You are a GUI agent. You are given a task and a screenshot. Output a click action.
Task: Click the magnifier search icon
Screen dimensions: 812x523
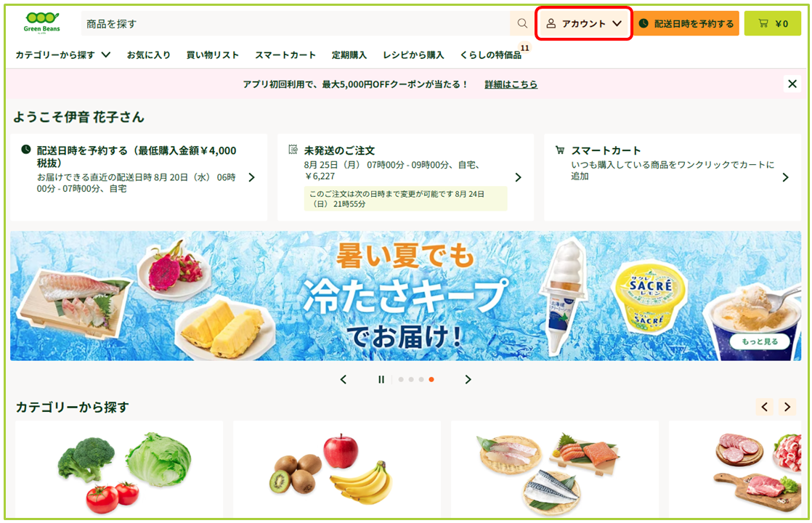click(x=522, y=23)
